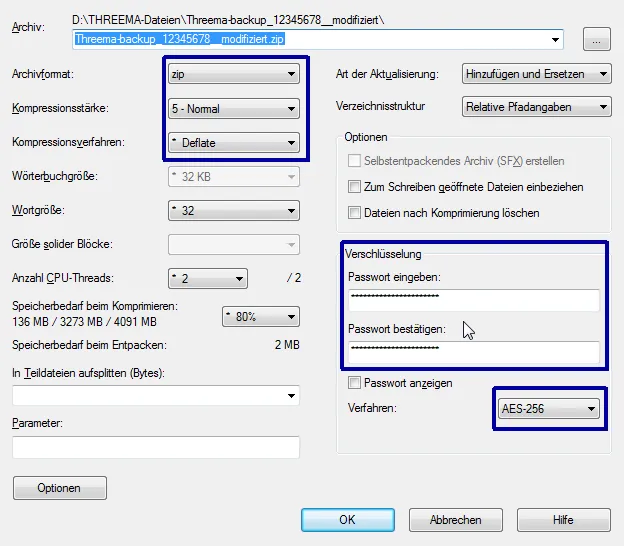Click the Parameter text field

(x=156, y=447)
